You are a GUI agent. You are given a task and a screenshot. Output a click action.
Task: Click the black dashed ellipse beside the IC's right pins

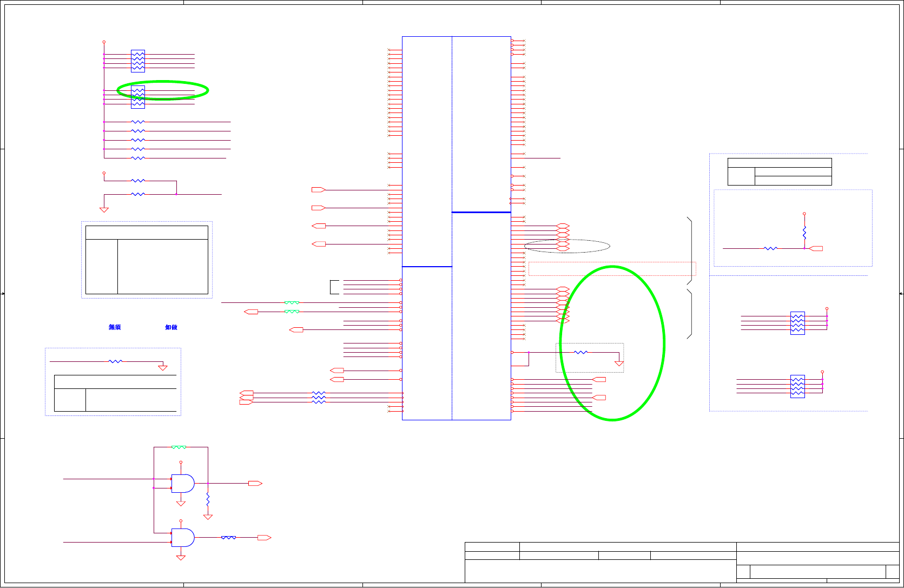point(567,246)
